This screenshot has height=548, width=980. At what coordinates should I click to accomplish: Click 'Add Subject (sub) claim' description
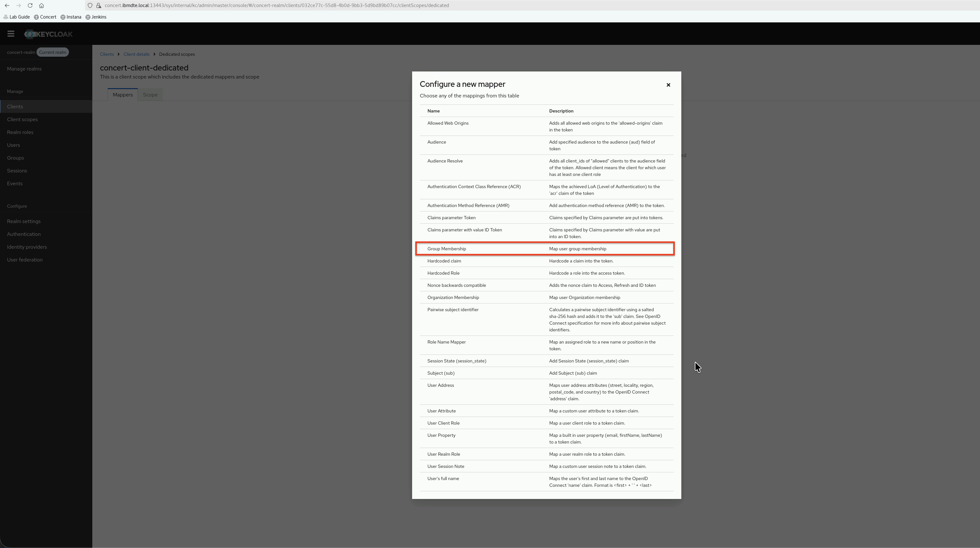pos(573,373)
